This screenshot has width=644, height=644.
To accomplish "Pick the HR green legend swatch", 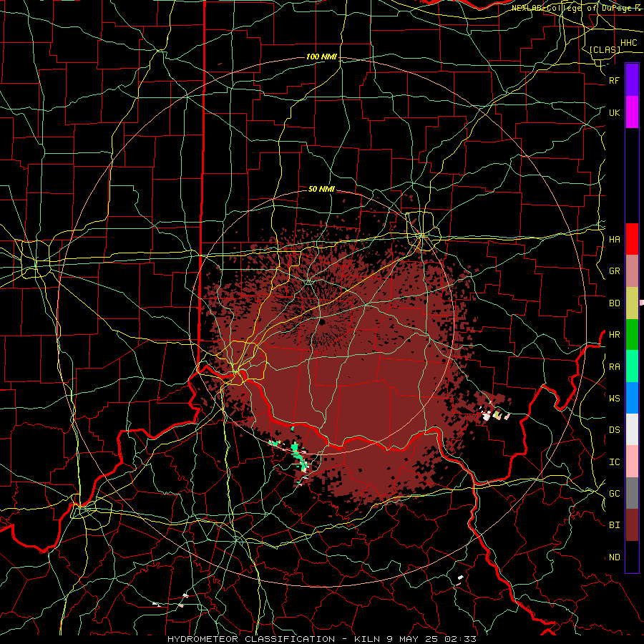I will [x=632, y=335].
